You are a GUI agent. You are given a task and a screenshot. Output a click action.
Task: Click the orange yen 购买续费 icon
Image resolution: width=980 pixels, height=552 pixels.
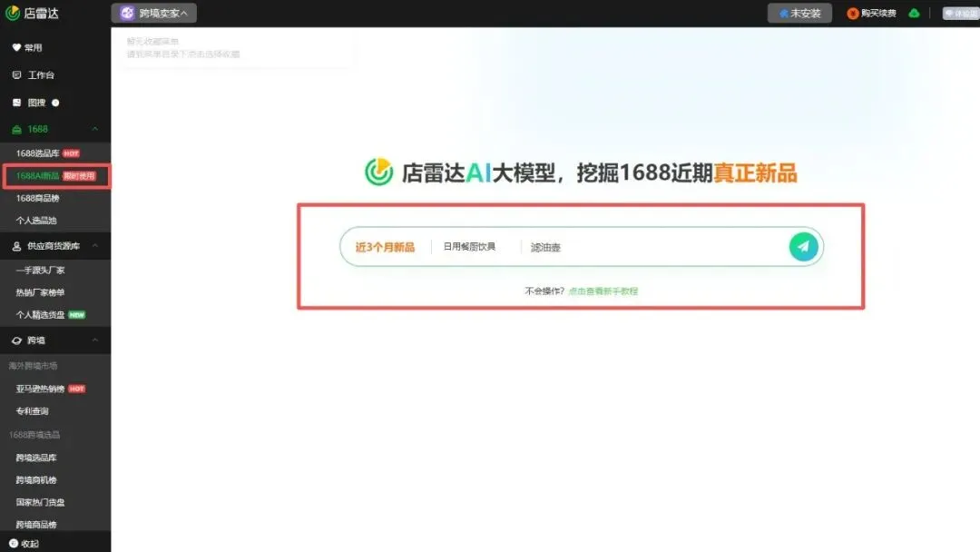point(852,13)
